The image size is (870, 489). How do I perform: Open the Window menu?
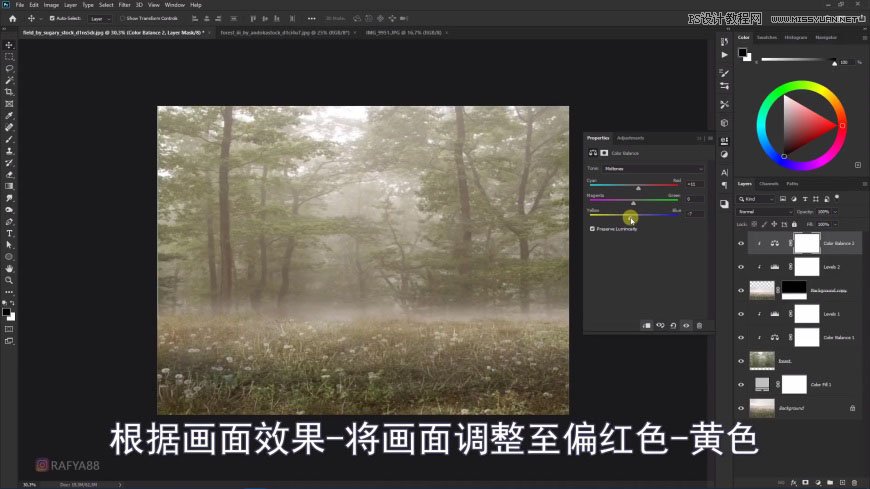click(175, 5)
